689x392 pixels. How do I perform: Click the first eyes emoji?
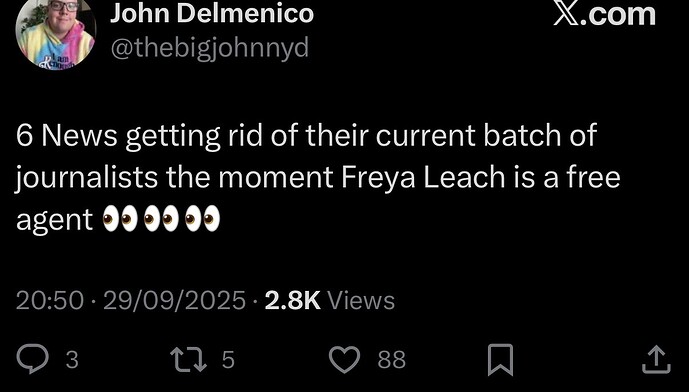point(120,218)
